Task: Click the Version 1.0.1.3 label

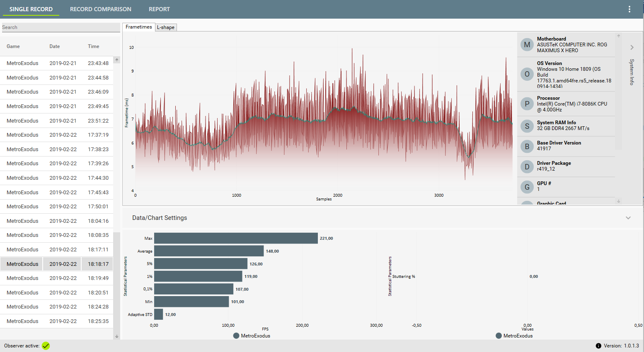Action: pyautogui.click(x=621, y=346)
